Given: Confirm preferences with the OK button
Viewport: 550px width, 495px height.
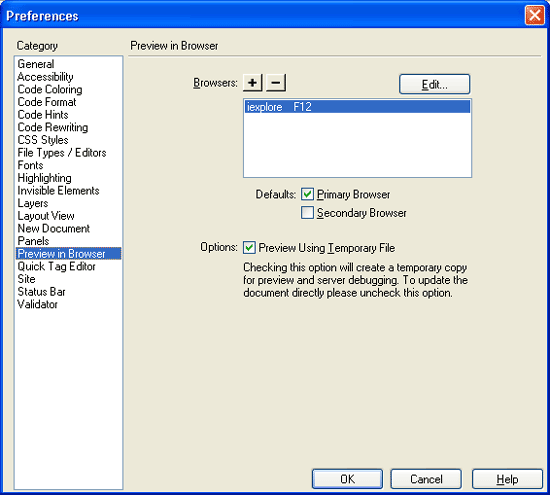Looking at the screenshot, I should tap(347, 479).
